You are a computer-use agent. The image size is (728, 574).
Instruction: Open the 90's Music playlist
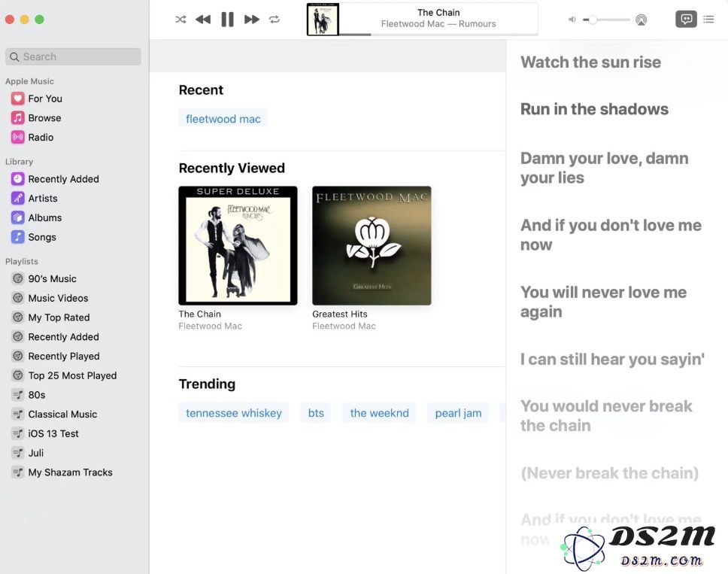click(52, 278)
